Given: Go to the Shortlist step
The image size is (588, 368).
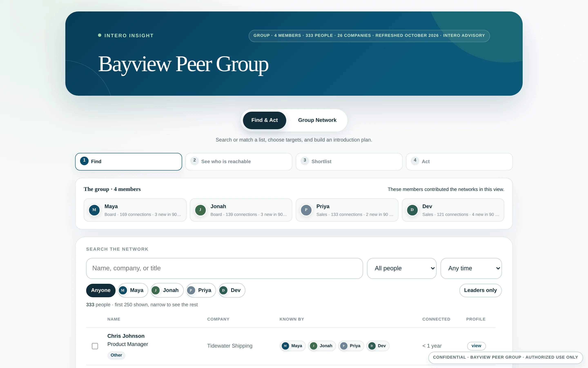Looking at the screenshot, I should (349, 162).
